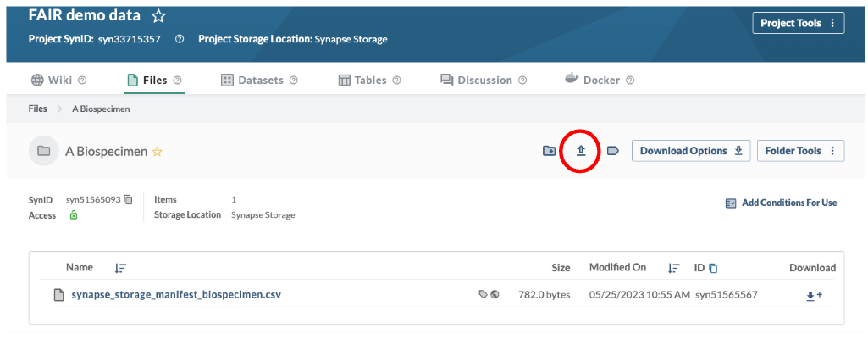This screenshot has width=868, height=351.
Task: Click the help icon next to Project SynID
Action: (x=179, y=39)
